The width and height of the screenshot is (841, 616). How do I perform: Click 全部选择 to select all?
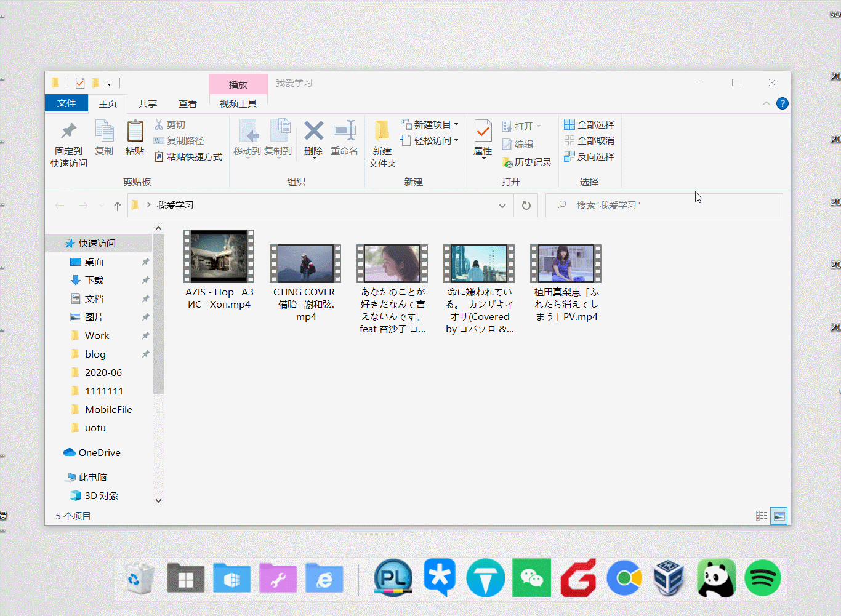pyautogui.click(x=589, y=124)
